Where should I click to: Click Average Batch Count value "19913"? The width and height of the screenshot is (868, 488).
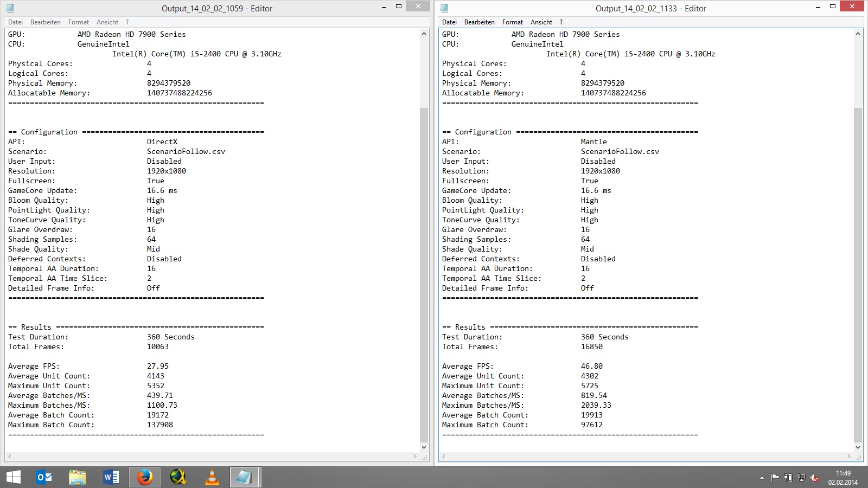(592, 415)
